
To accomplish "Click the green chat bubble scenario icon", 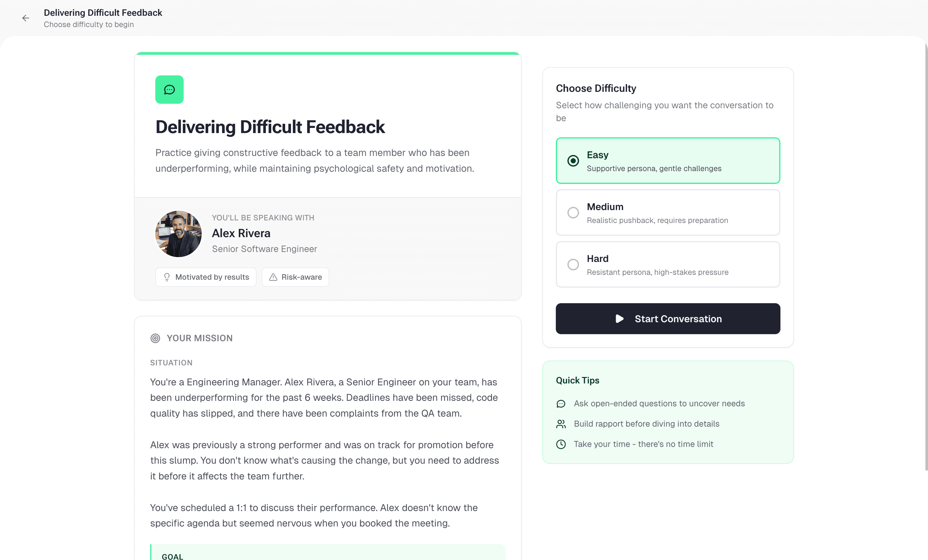I will click(x=169, y=90).
